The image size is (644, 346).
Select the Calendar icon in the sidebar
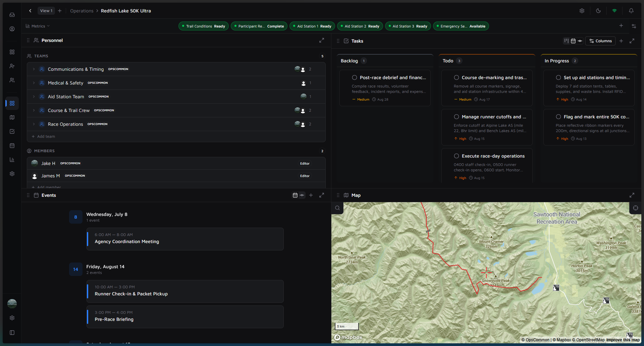12,146
